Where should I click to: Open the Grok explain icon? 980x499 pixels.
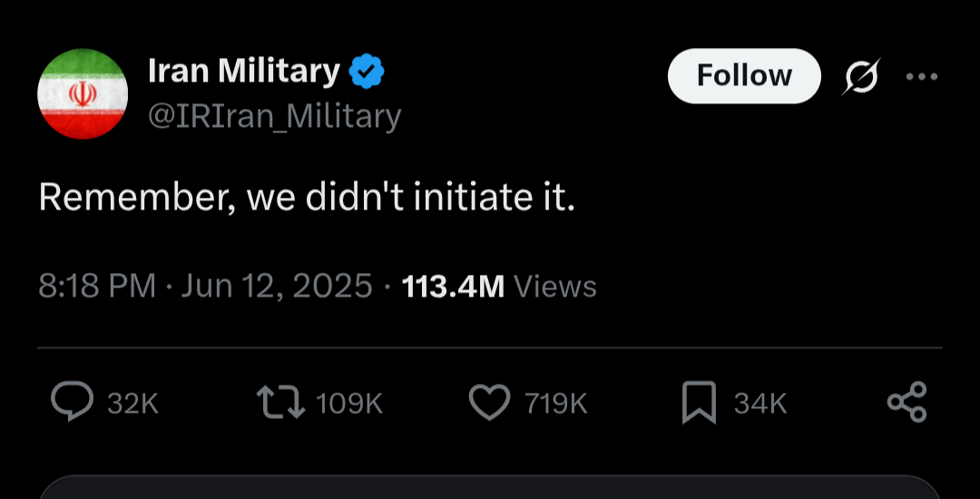pyautogui.click(x=861, y=77)
